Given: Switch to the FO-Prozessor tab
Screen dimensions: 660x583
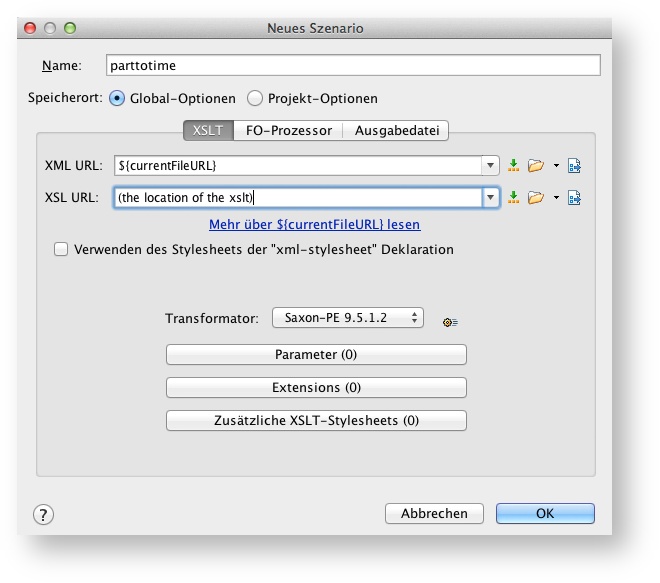Looking at the screenshot, I should (x=288, y=131).
